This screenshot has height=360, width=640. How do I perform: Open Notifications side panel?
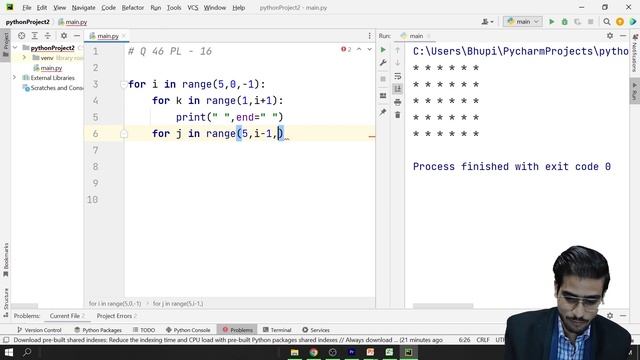pyautogui.click(x=635, y=53)
